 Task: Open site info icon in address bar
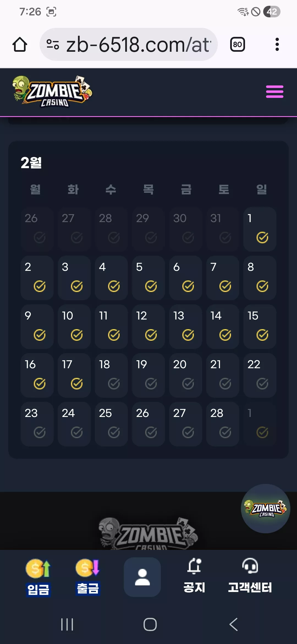point(53,44)
